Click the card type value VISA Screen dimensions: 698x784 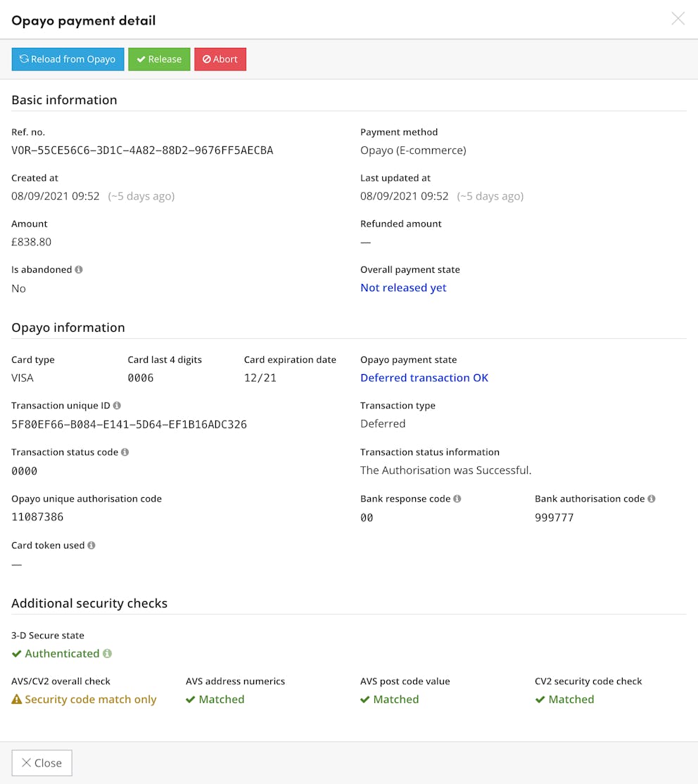pos(23,378)
